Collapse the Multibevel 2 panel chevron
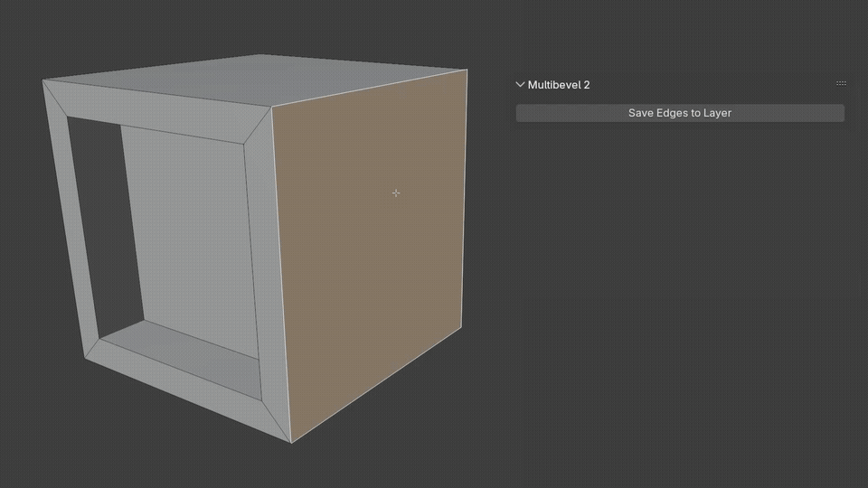The image size is (868, 488). pos(520,85)
